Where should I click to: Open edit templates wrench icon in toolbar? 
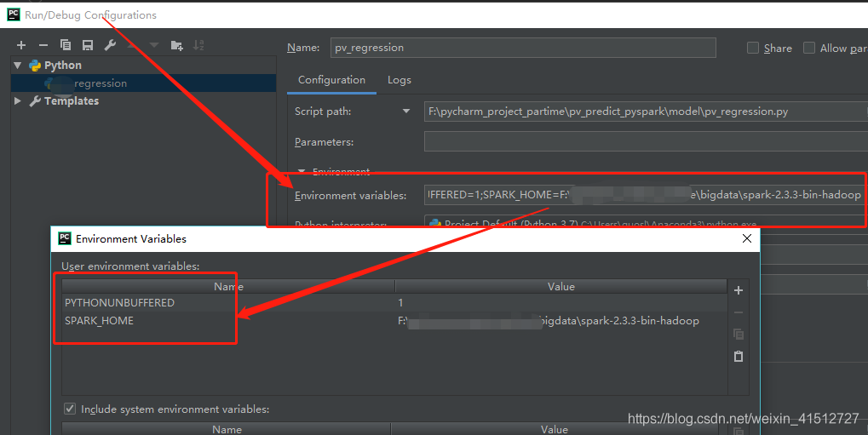[x=110, y=45]
